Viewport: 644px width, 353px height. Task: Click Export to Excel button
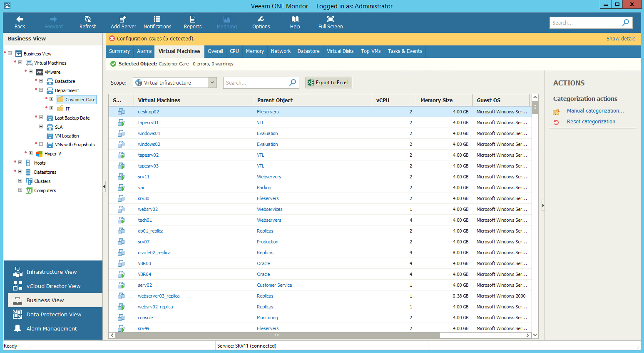[329, 83]
